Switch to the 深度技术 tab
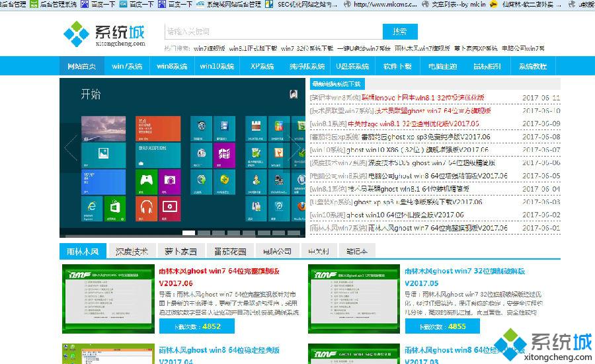Screen dimensions: 595x364 click(x=132, y=252)
